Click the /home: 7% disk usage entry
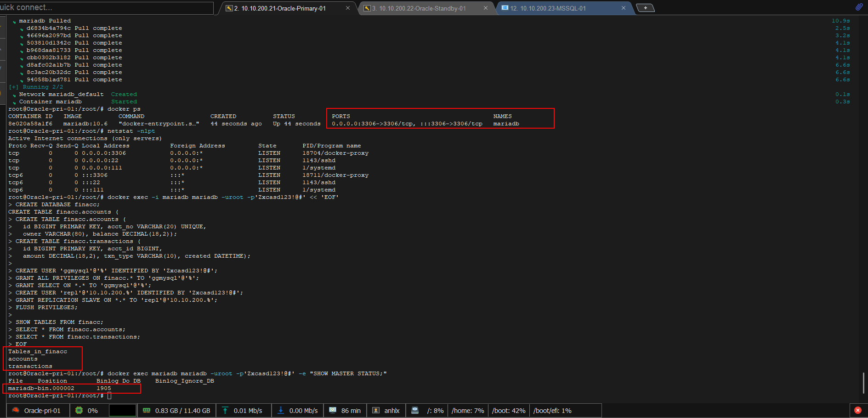The image size is (868, 418). (x=468, y=411)
